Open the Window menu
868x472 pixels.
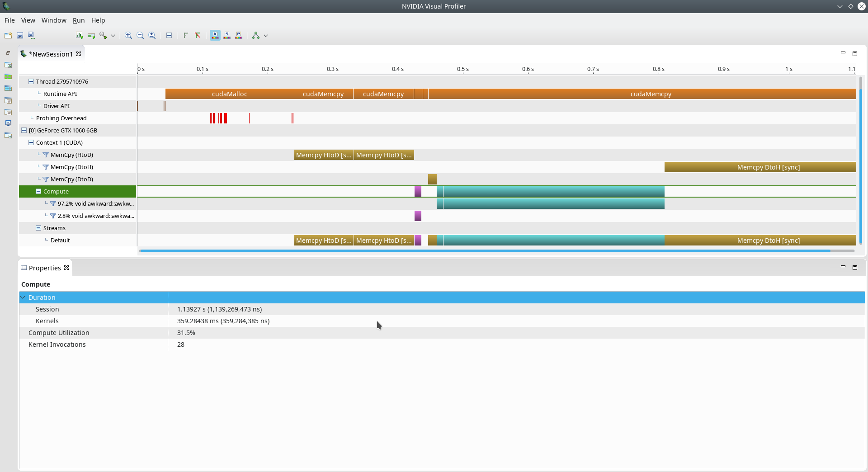[x=54, y=20]
